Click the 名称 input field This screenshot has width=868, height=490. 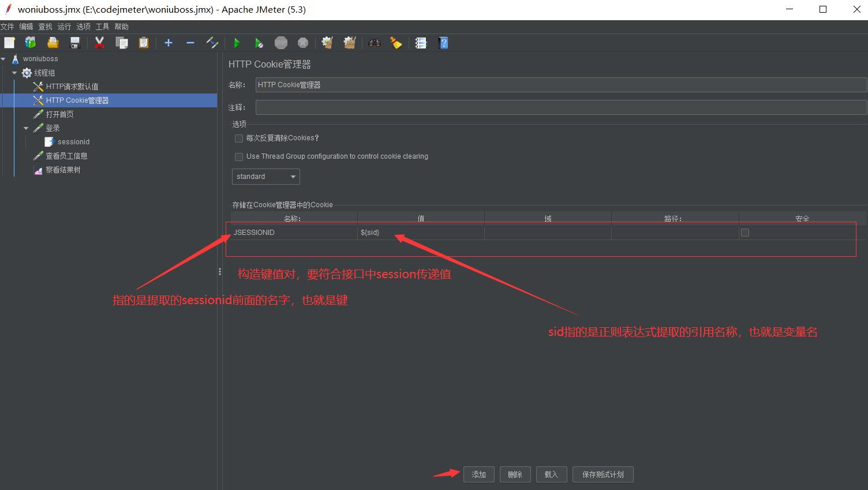tap(561, 85)
